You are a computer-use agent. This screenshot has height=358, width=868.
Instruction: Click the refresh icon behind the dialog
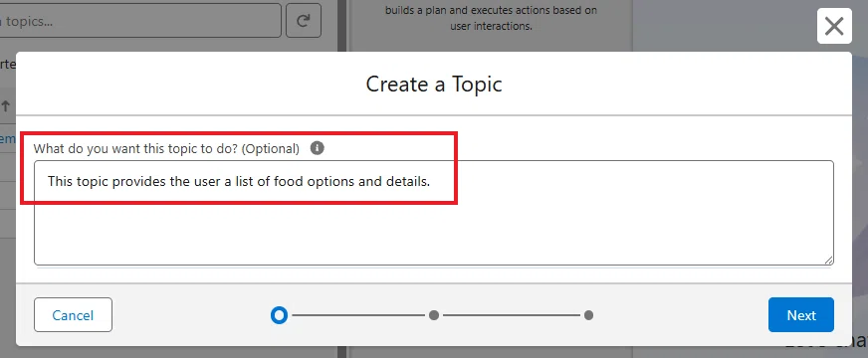(x=304, y=21)
